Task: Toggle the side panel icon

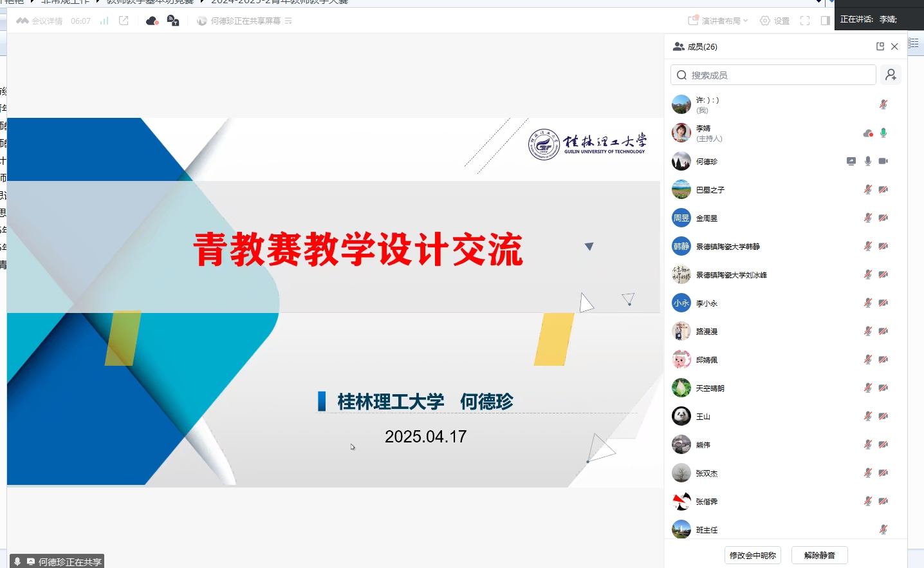Action: tap(826, 21)
